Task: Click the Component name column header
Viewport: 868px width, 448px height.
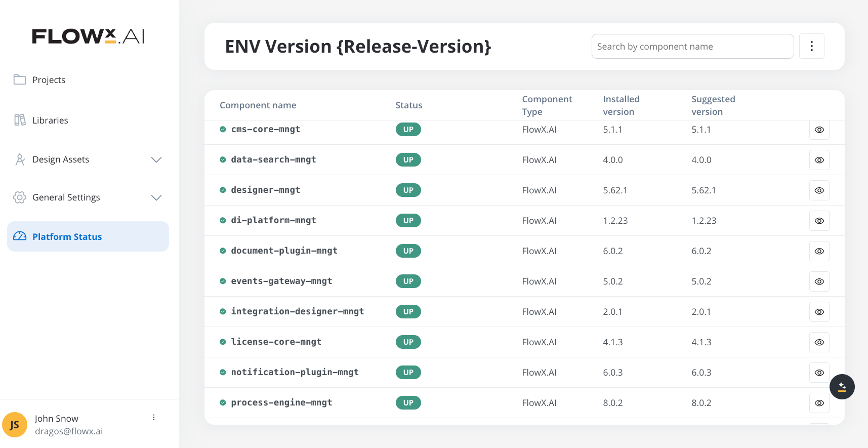Action: 258,105
